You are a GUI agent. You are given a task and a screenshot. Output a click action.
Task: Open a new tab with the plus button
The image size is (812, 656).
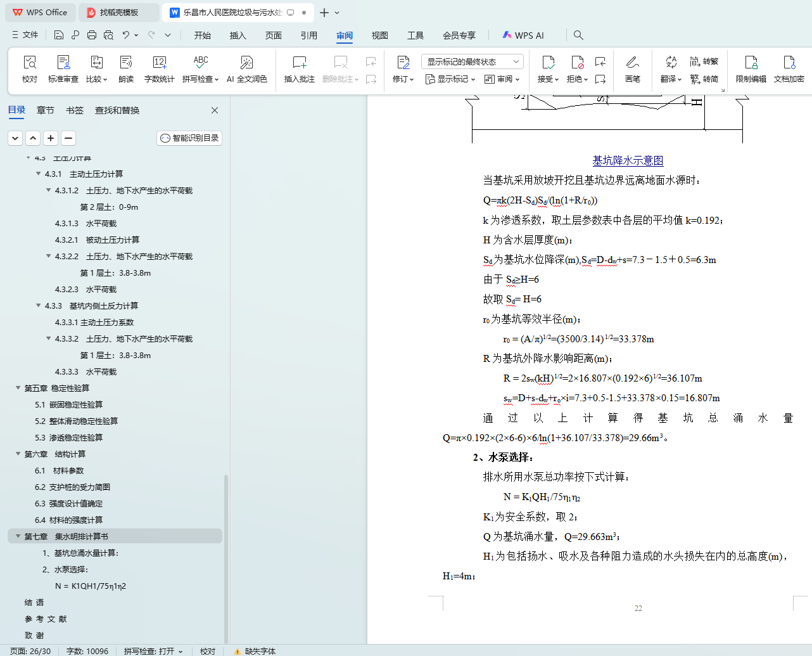[x=324, y=13]
